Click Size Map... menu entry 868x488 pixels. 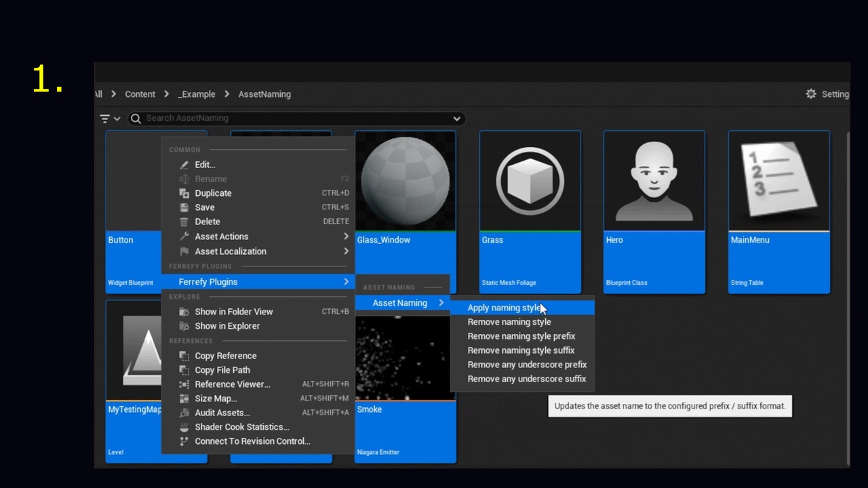(x=258, y=399)
